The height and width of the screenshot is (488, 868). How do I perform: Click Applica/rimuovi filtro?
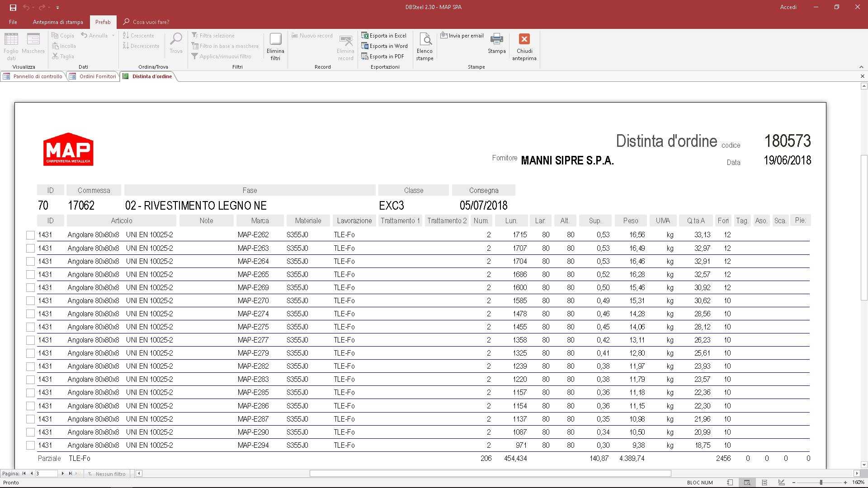click(x=221, y=56)
